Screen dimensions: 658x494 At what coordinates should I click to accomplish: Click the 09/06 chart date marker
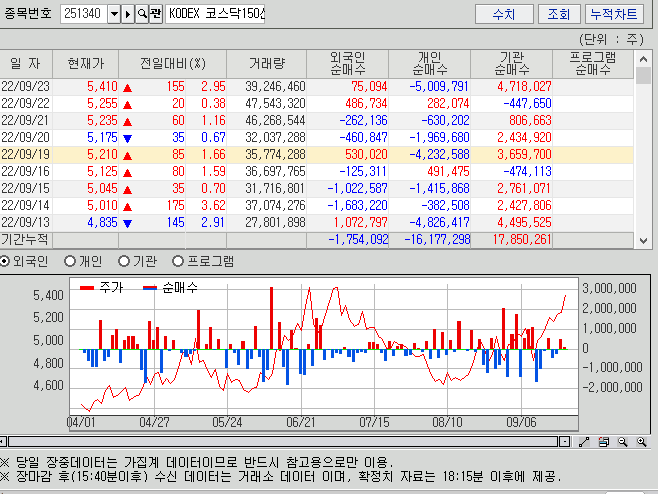point(521,422)
